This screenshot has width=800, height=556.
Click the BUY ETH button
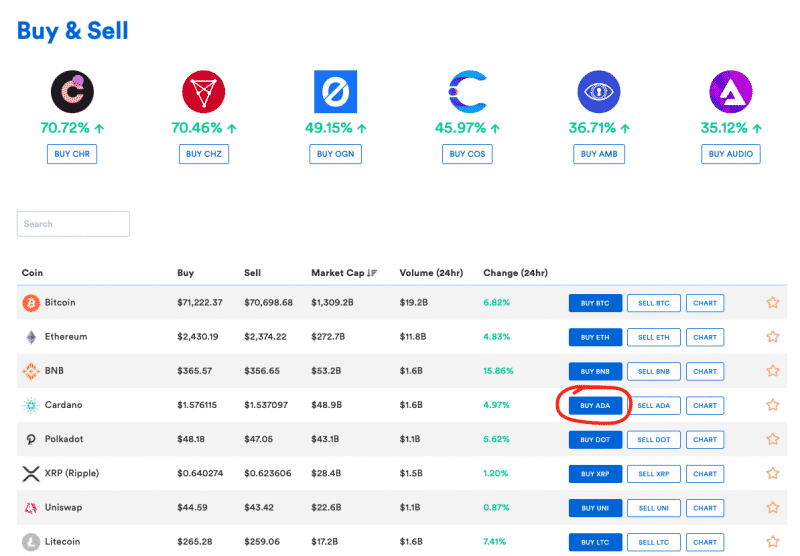[x=595, y=337]
